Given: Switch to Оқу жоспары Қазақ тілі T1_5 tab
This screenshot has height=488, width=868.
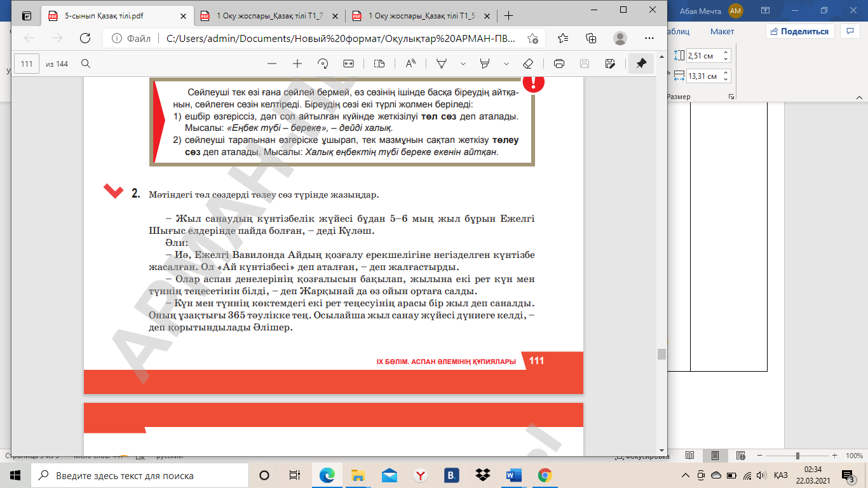Looking at the screenshot, I should coord(423,16).
